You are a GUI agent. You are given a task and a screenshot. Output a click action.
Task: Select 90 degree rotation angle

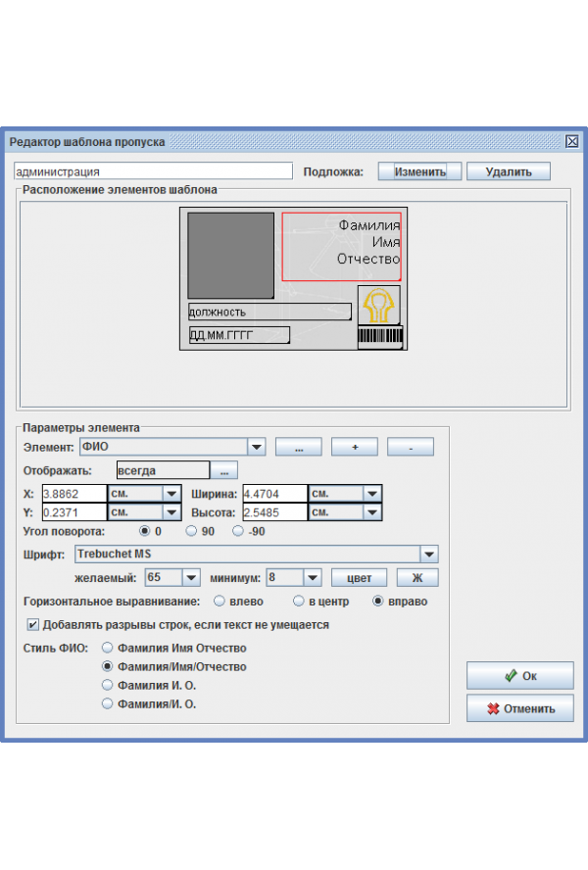coord(193,532)
